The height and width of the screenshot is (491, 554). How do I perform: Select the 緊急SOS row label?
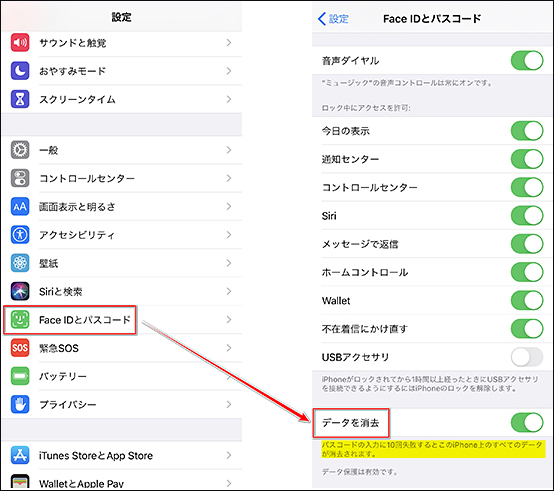(x=59, y=348)
